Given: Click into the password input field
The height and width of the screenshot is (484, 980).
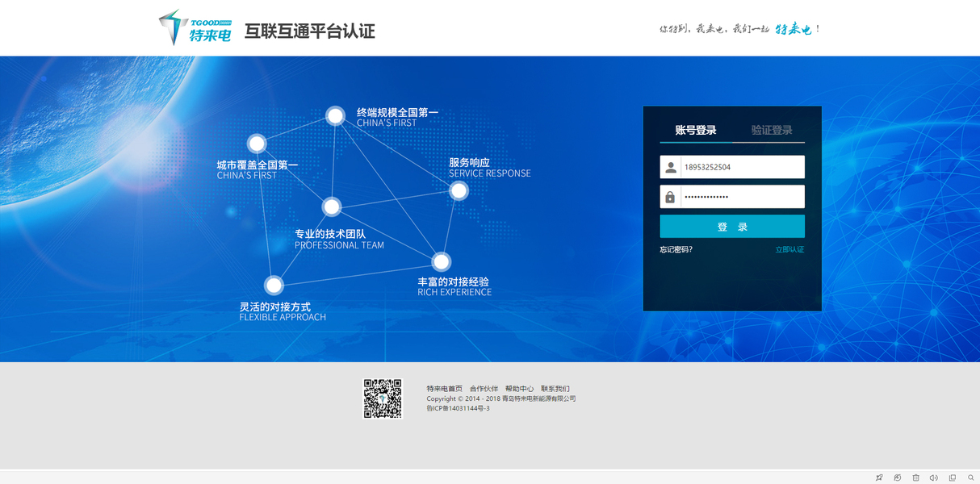Looking at the screenshot, I should tap(732, 197).
